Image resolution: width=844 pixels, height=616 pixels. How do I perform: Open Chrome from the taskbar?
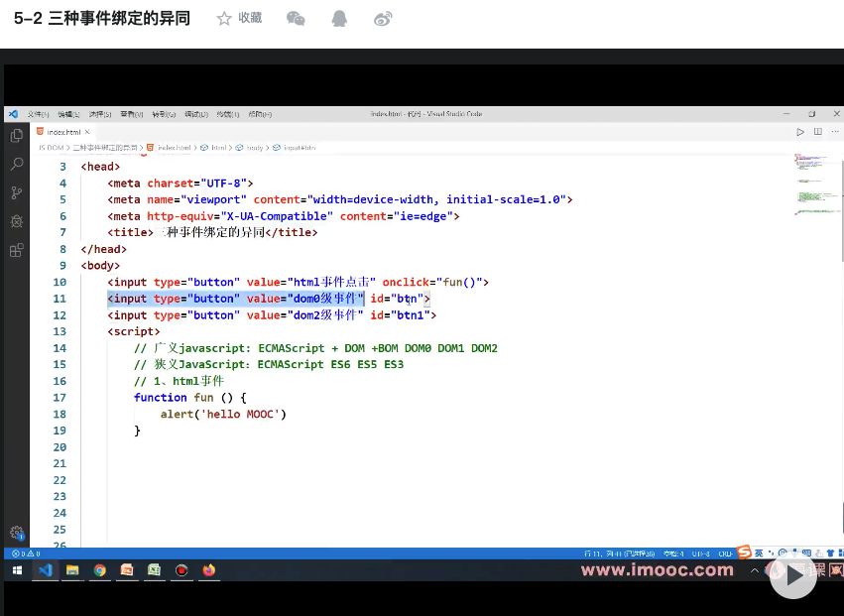99,570
